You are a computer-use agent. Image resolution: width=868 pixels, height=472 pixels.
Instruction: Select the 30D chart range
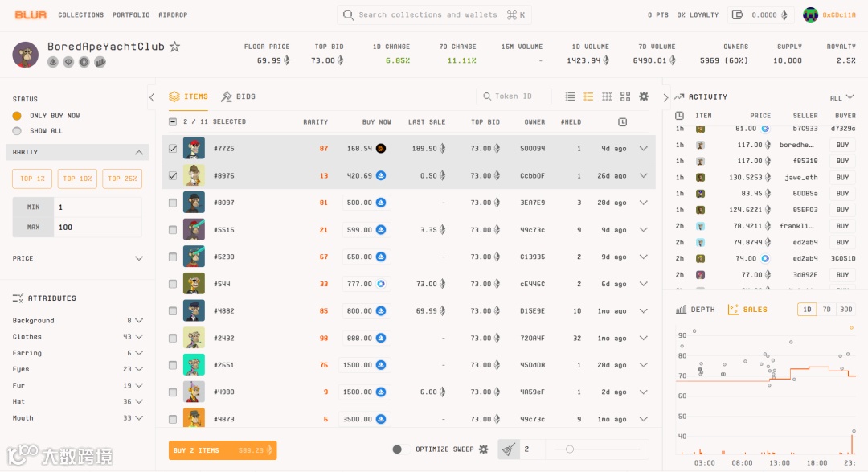(x=845, y=310)
